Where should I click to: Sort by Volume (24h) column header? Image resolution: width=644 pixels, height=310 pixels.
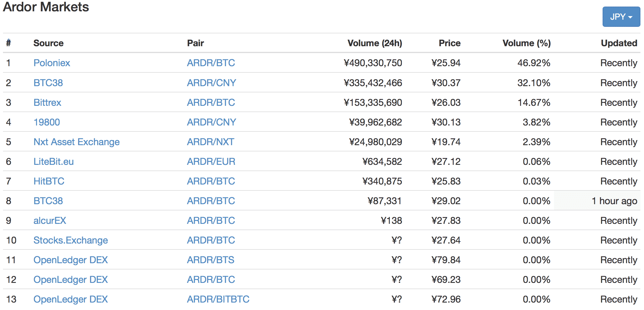click(x=374, y=43)
